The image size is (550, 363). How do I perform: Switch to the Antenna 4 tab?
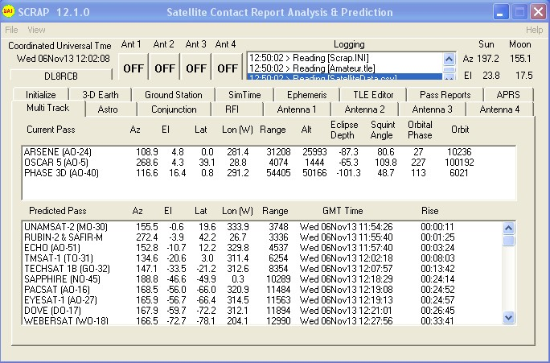point(499,109)
